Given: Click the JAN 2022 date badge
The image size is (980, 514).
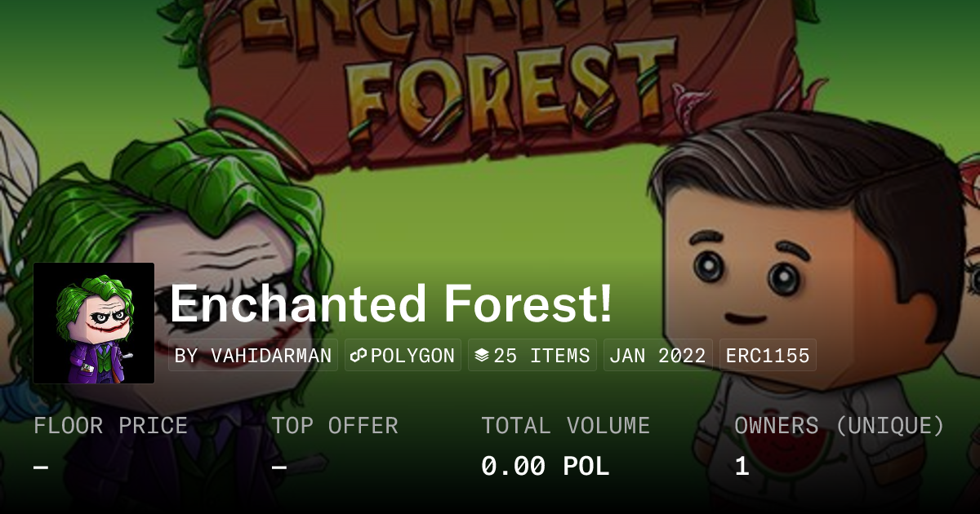Looking at the screenshot, I should tap(657, 356).
